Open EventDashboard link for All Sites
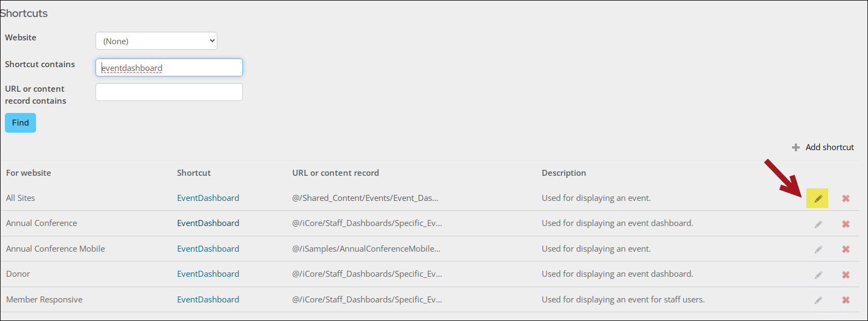 208,198
